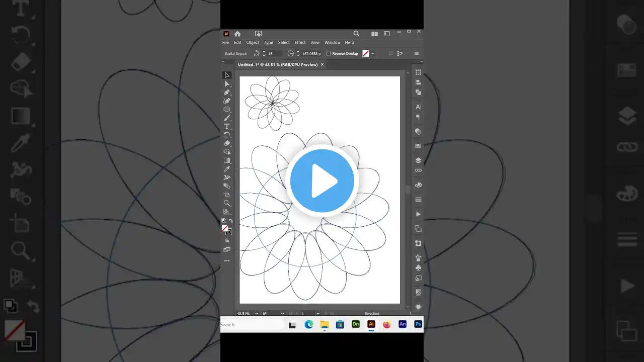This screenshot has width=644, height=362.
Task: Open the rotation angle dropdown in status bar
Action: point(282,313)
